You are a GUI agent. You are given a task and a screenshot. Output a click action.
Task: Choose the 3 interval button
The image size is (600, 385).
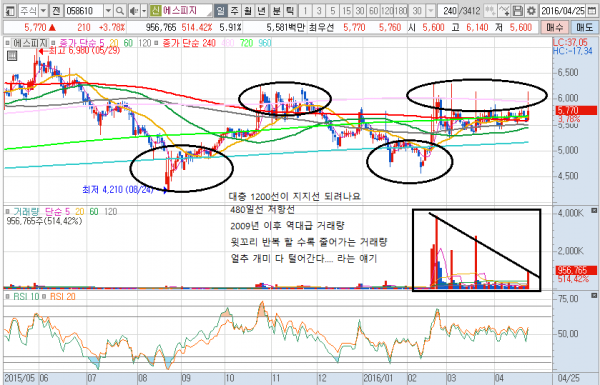point(319,11)
